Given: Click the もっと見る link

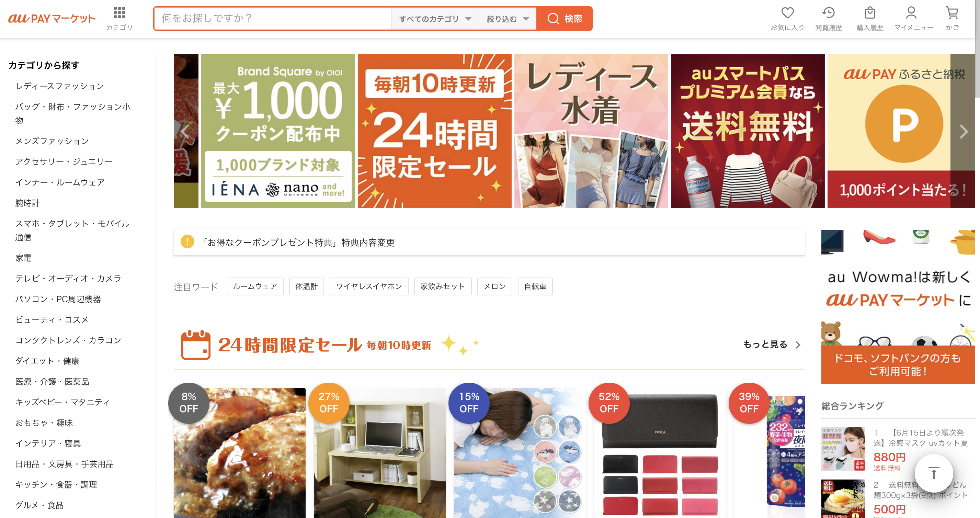Looking at the screenshot, I should (x=772, y=345).
